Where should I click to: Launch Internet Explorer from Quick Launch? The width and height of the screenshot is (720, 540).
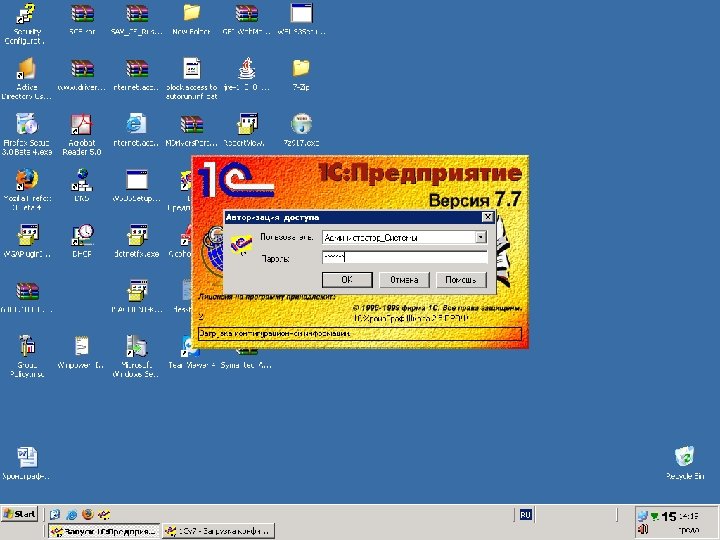point(72,515)
